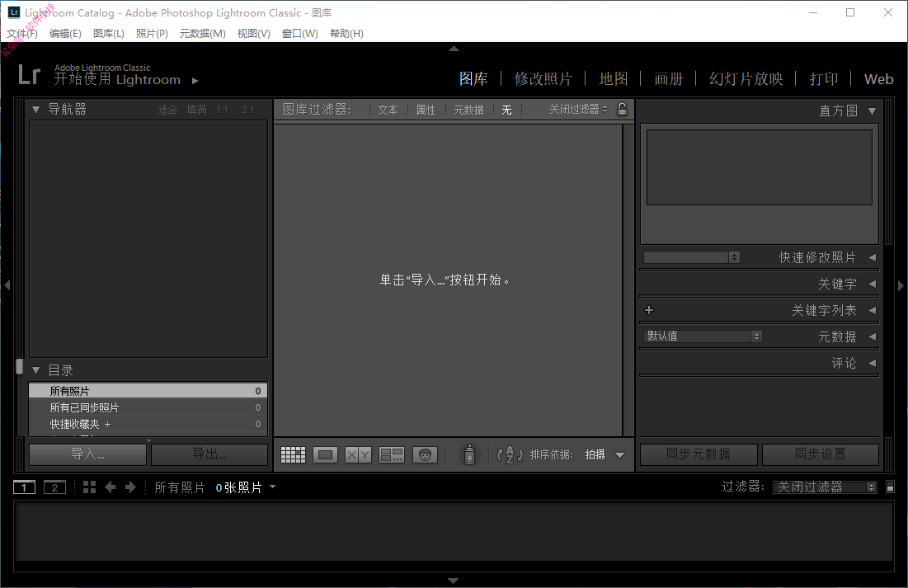Switch to 画册 module
The width and height of the screenshot is (908, 588).
[669, 79]
